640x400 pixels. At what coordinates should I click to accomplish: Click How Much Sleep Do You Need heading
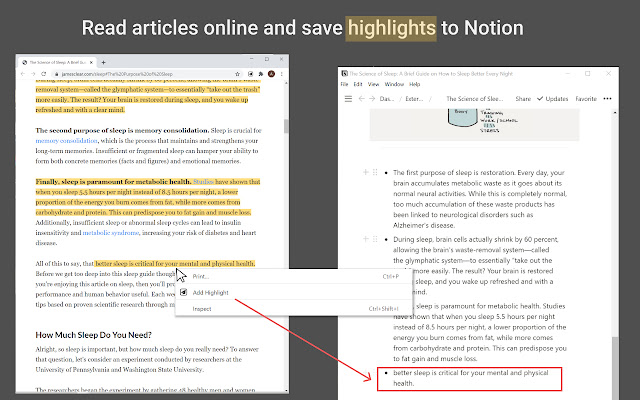point(93,335)
